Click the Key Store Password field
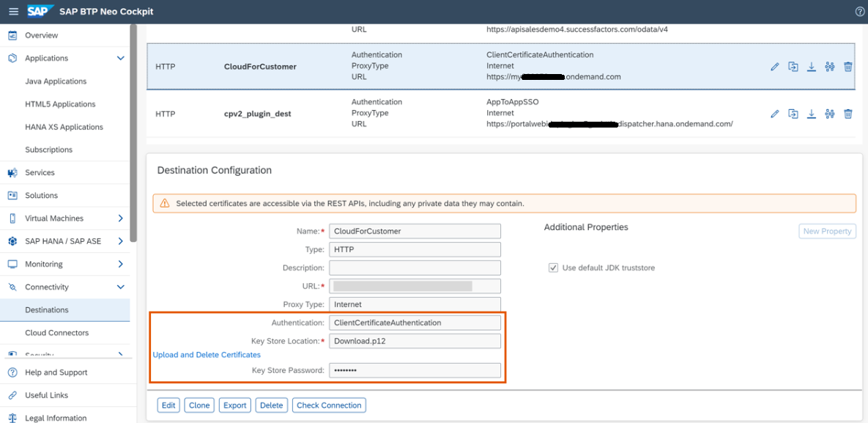The width and height of the screenshot is (868, 423). [415, 370]
